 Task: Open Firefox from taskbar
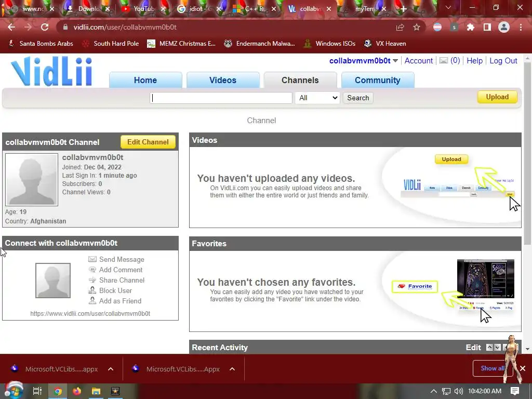pos(77,391)
